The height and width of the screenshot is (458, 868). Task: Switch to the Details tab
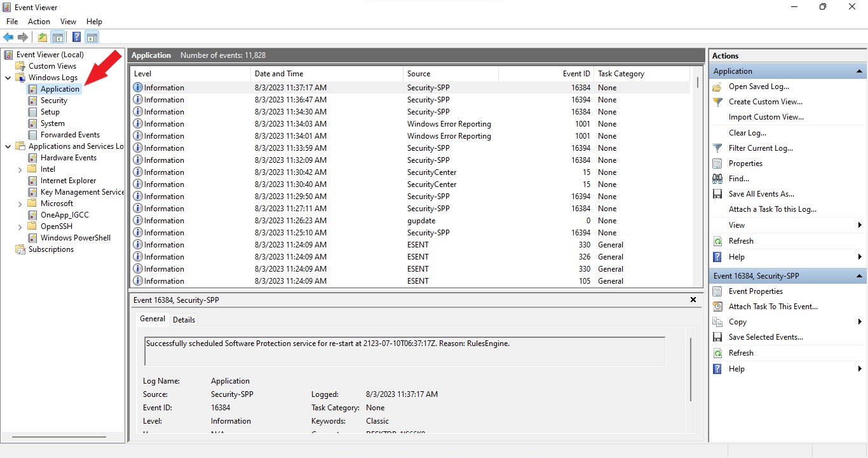[184, 319]
